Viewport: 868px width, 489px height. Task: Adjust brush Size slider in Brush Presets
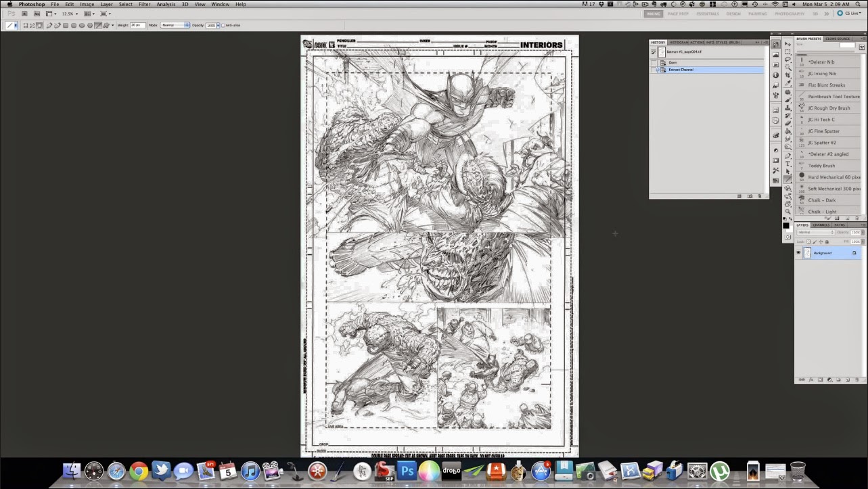pos(825,51)
